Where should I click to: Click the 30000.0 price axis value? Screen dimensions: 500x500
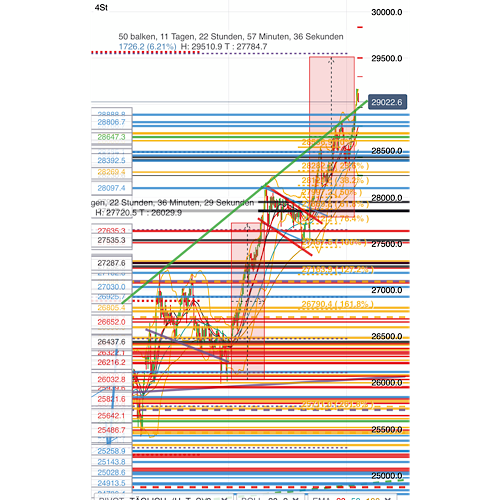(x=387, y=12)
